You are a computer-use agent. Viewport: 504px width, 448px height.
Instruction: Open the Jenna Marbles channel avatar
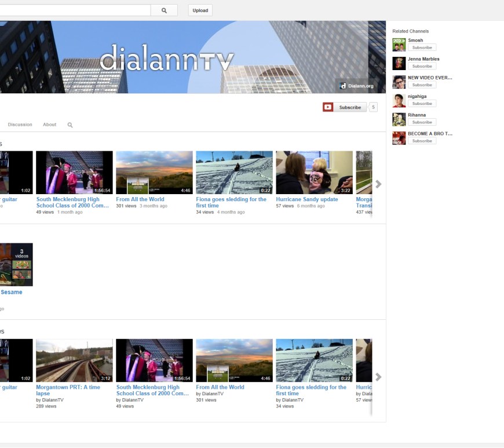pos(399,63)
